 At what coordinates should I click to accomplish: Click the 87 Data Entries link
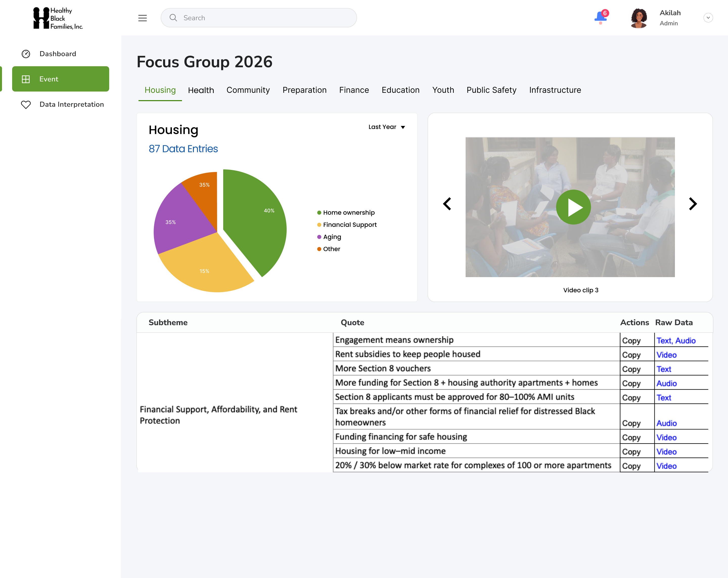(x=183, y=149)
